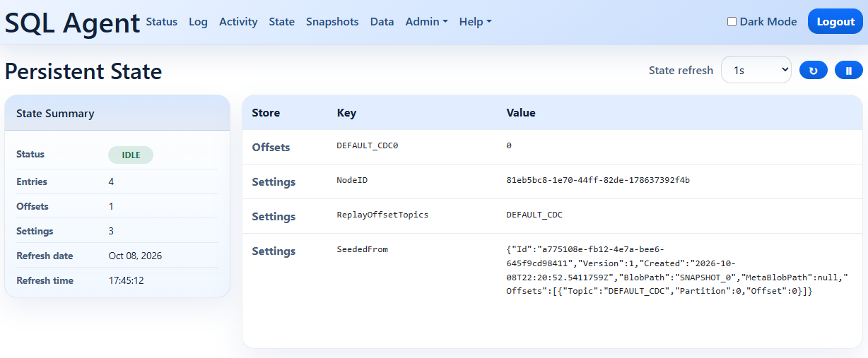Select the Store column header

pos(266,113)
